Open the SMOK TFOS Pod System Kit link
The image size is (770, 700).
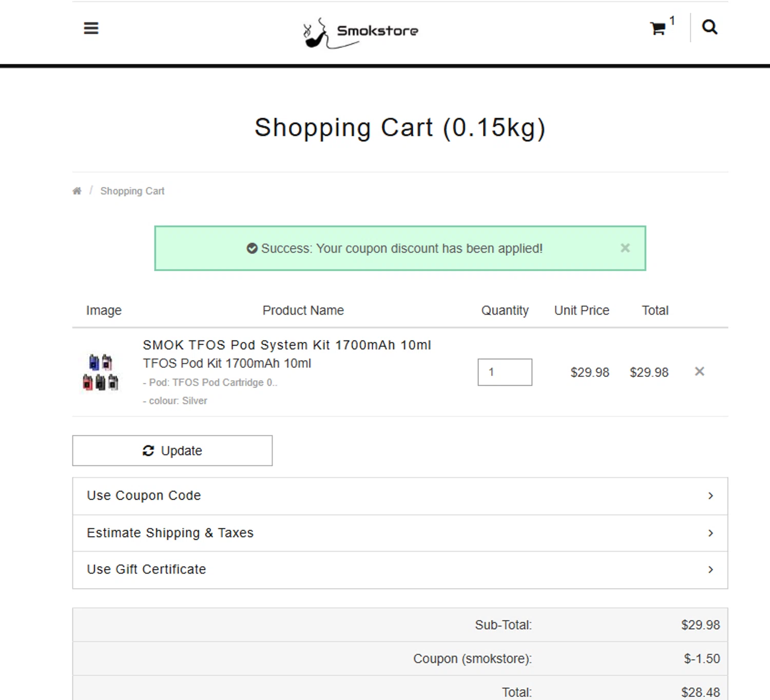[x=287, y=345]
